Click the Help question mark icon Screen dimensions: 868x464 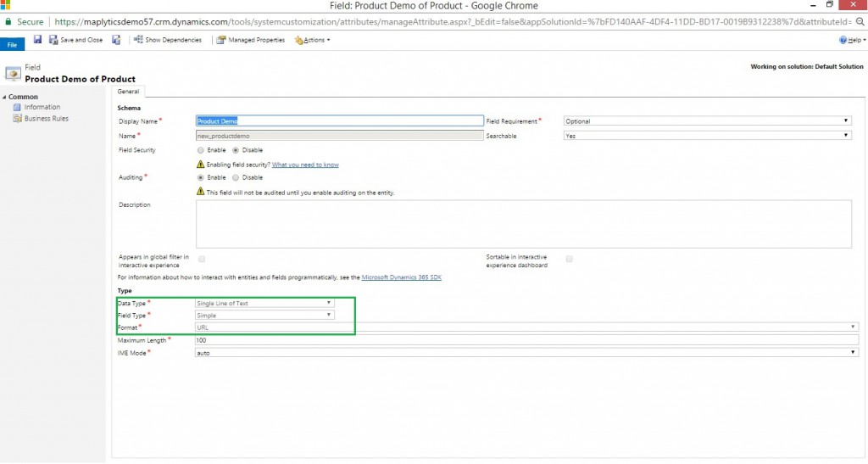click(x=843, y=40)
